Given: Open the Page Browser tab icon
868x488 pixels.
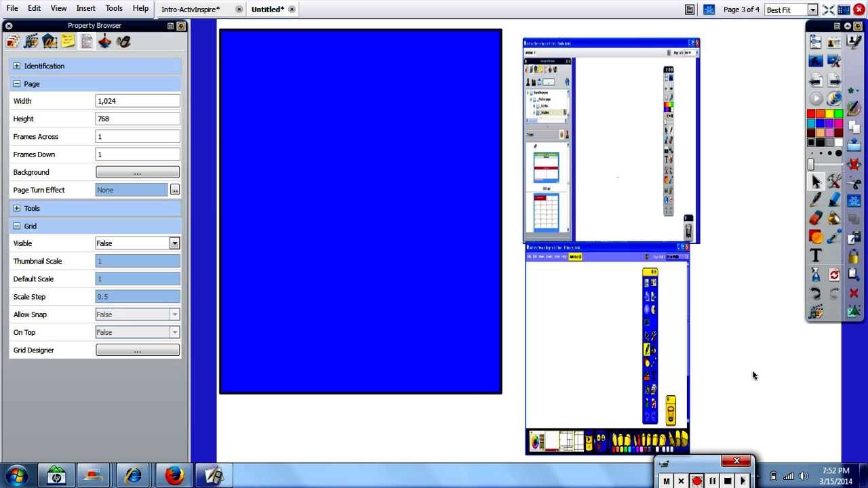Looking at the screenshot, I should pos(12,41).
